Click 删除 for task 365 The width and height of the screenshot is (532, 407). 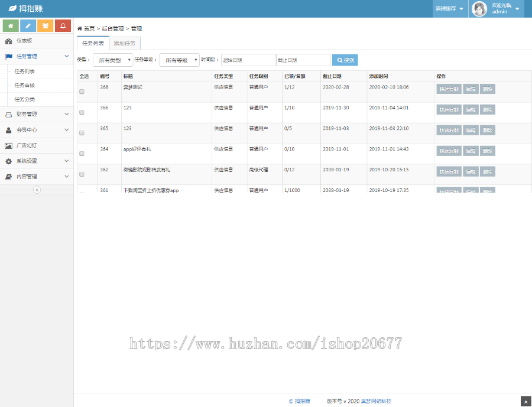tap(488, 130)
